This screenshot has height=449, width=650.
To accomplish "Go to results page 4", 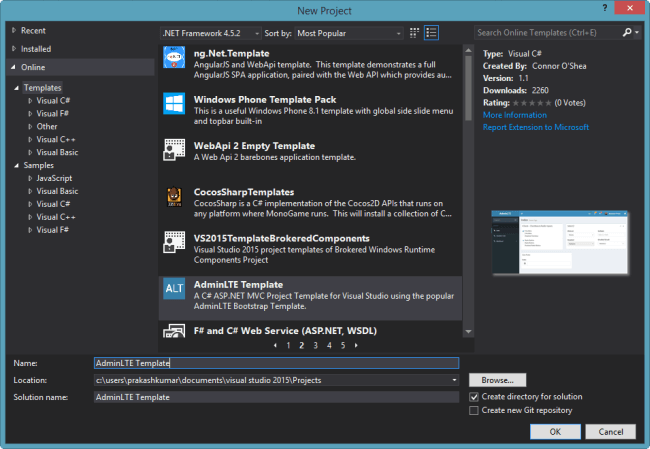I will [x=329, y=345].
